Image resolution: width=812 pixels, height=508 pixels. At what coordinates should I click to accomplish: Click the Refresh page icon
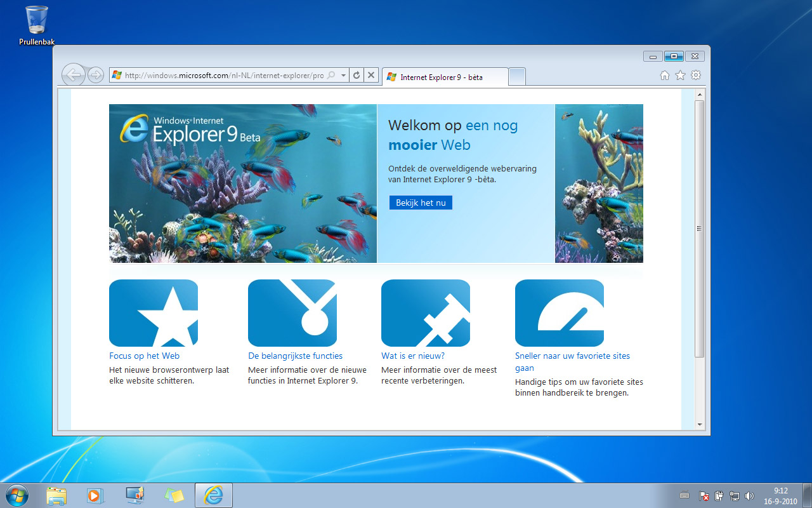click(x=357, y=75)
